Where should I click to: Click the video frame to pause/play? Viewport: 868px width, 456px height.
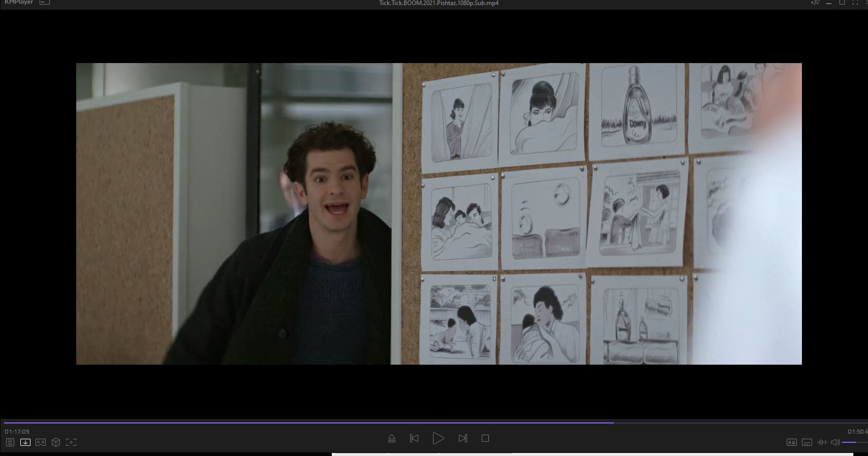[x=439, y=214]
